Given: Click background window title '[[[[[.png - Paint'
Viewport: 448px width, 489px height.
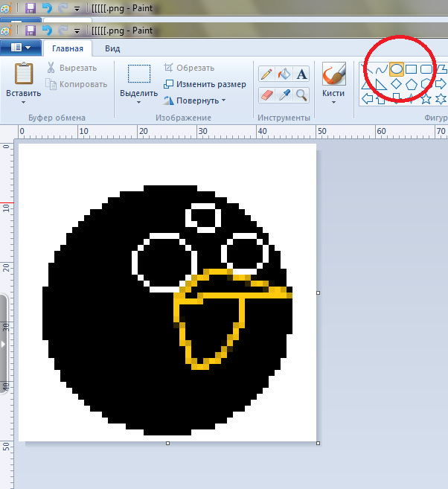Looking at the screenshot, I should pos(122,8).
